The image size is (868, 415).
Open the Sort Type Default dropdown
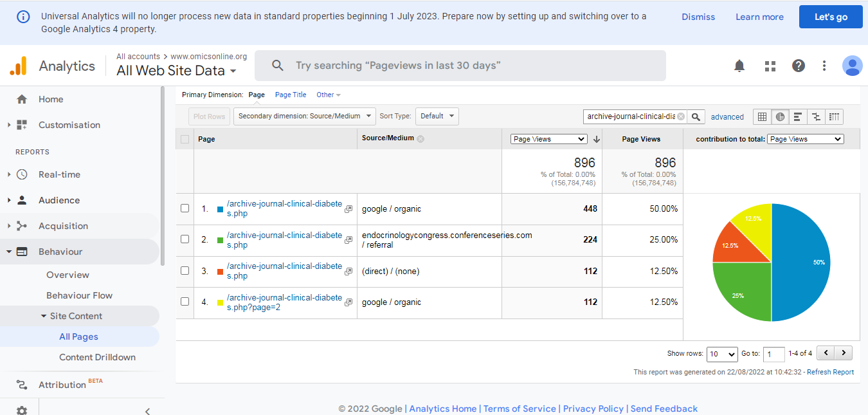[437, 116]
